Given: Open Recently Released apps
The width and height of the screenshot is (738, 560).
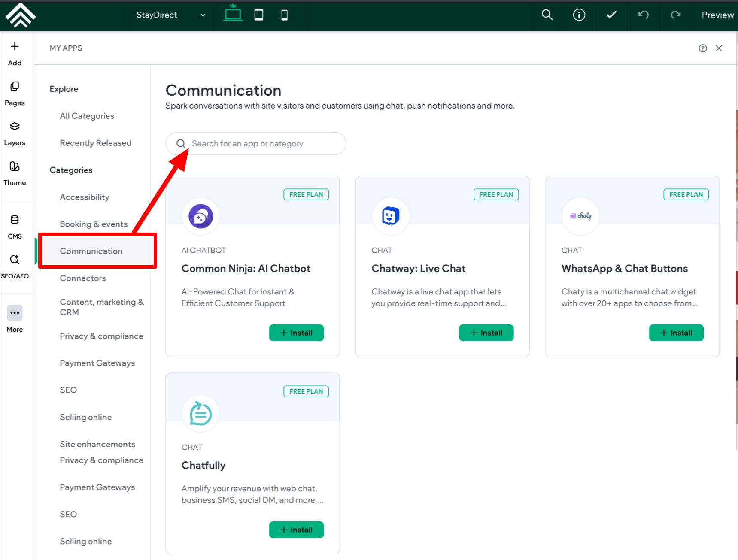Looking at the screenshot, I should tap(96, 143).
